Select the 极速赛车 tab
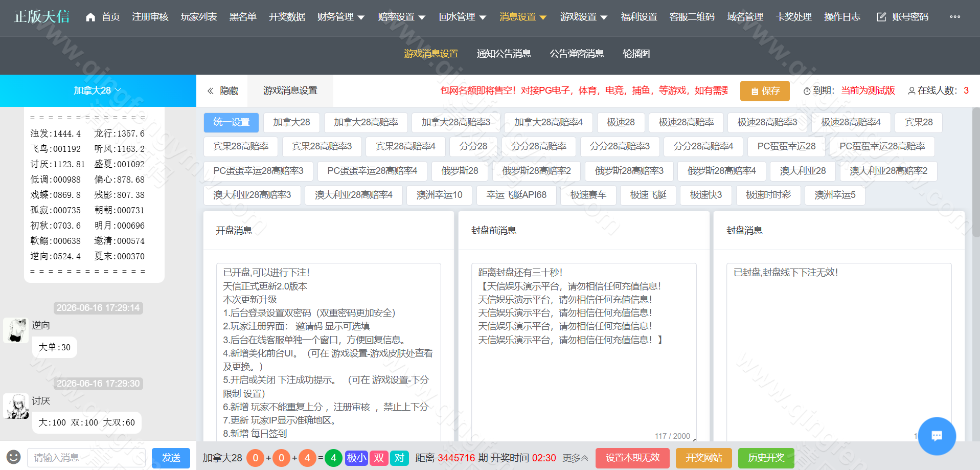This screenshot has width=980, height=470. [588, 195]
